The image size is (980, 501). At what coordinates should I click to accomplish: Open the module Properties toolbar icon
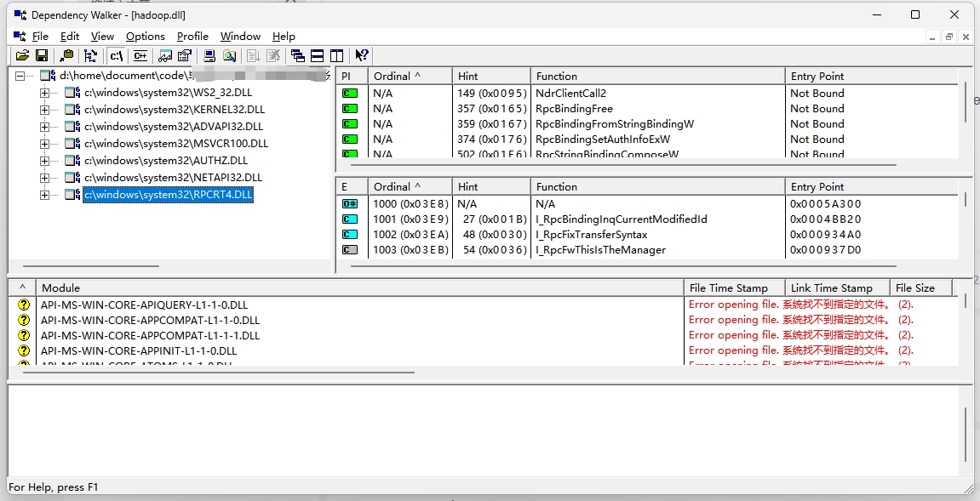pyautogui.click(x=184, y=55)
